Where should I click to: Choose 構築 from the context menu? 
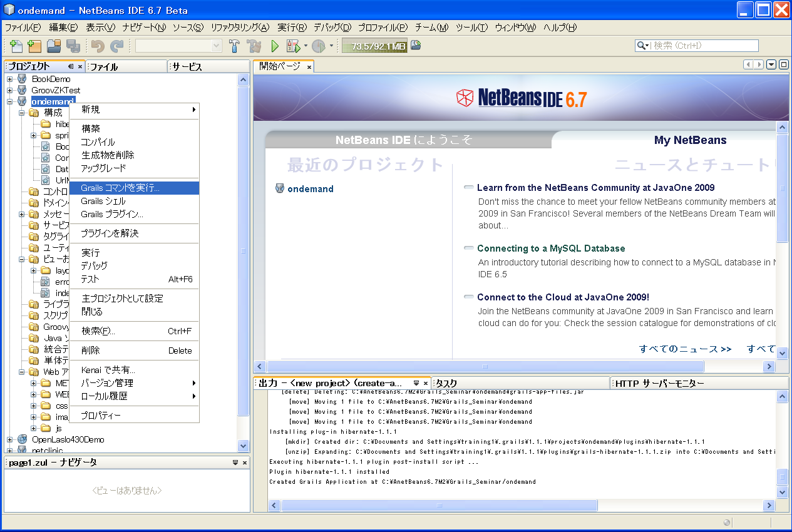pyautogui.click(x=134, y=128)
